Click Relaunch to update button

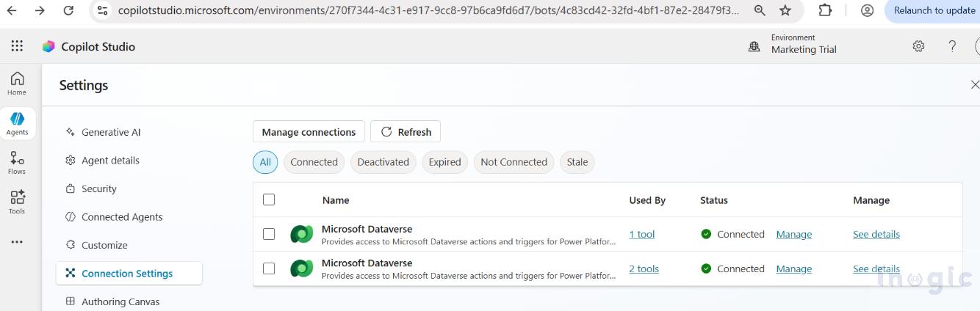pyautogui.click(x=933, y=11)
